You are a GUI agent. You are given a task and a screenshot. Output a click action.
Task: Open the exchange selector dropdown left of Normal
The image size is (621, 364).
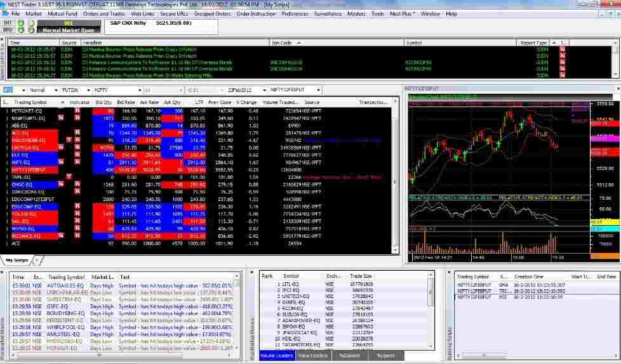coord(23,90)
